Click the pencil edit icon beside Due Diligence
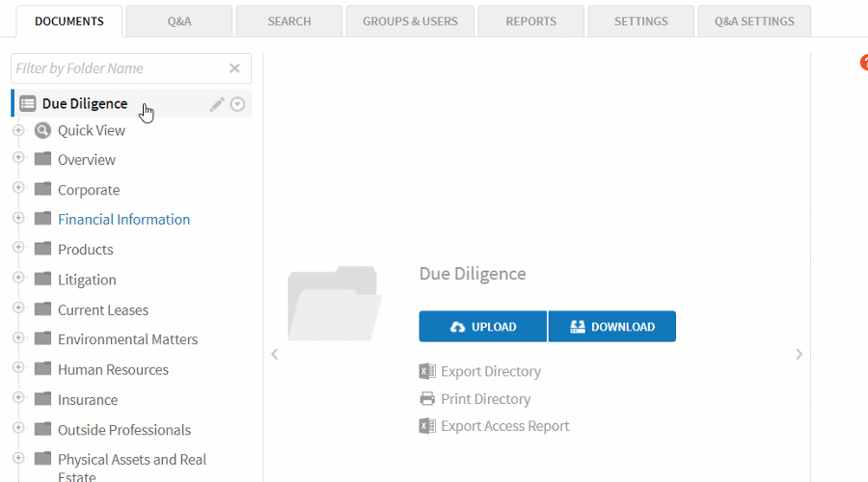The width and height of the screenshot is (868, 482). (217, 104)
